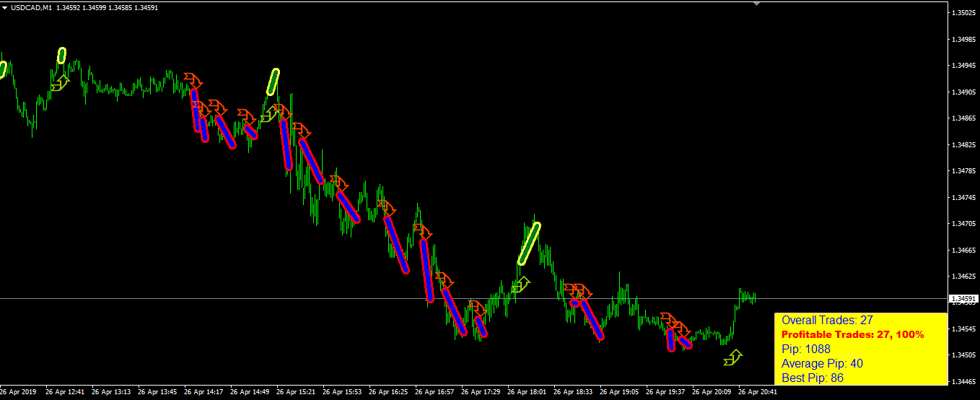Select the long yellow trade line near 18:01
This screenshot has height=400, width=980.
[x=529, y=243]
